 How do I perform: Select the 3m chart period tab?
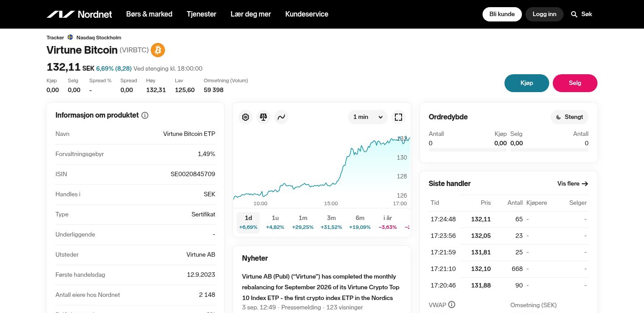click(x=331, y=222)
